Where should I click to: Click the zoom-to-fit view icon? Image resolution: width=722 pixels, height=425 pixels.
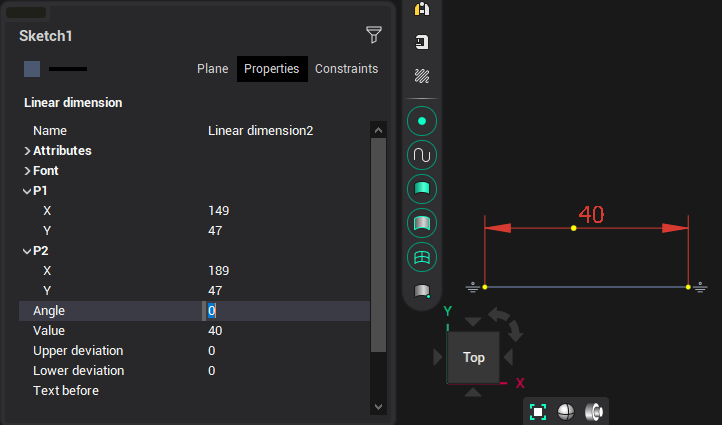[x=538, y=411]
